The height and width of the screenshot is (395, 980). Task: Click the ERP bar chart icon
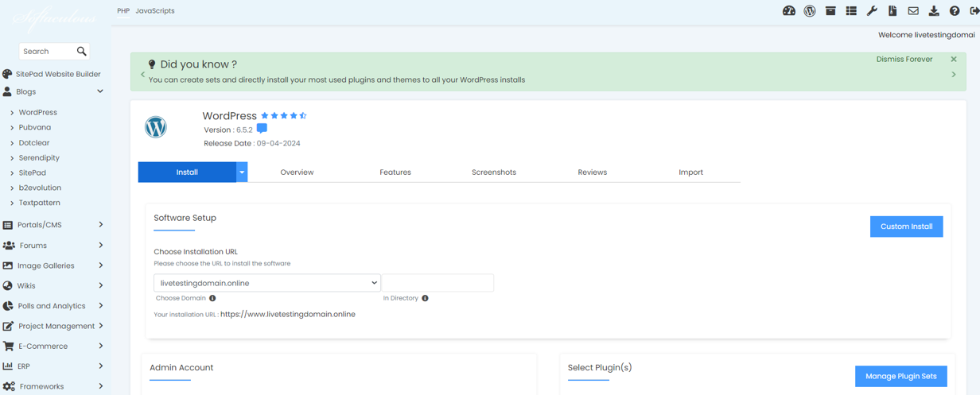(8, 366)
